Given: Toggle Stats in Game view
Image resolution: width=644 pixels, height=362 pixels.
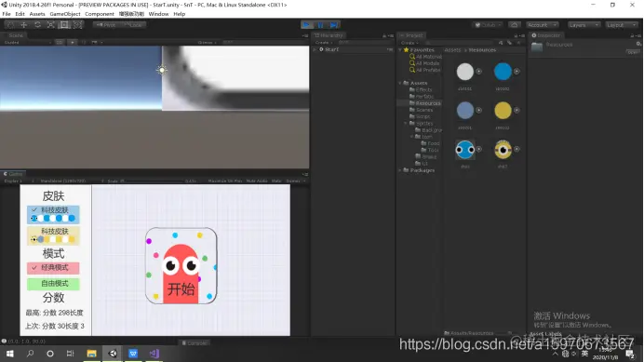Looking at the screenshot, I should [276, 181].
